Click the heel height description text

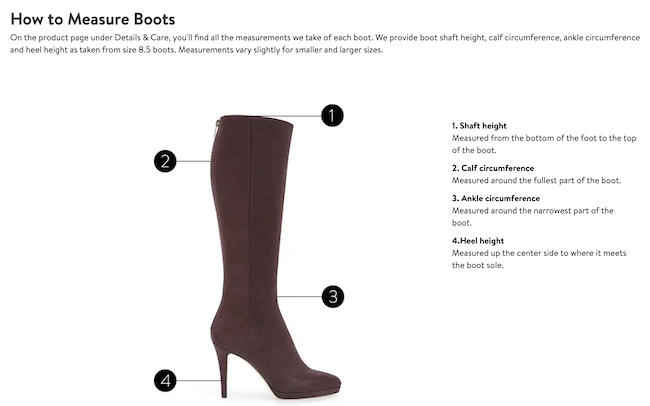point(539,259)
